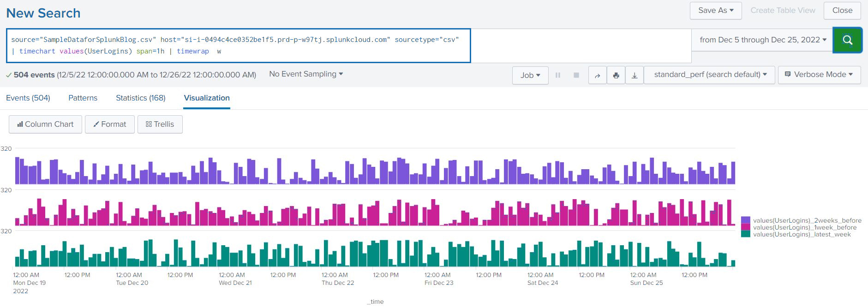
Task: Close the search page
Action: (x=842, y=11)
